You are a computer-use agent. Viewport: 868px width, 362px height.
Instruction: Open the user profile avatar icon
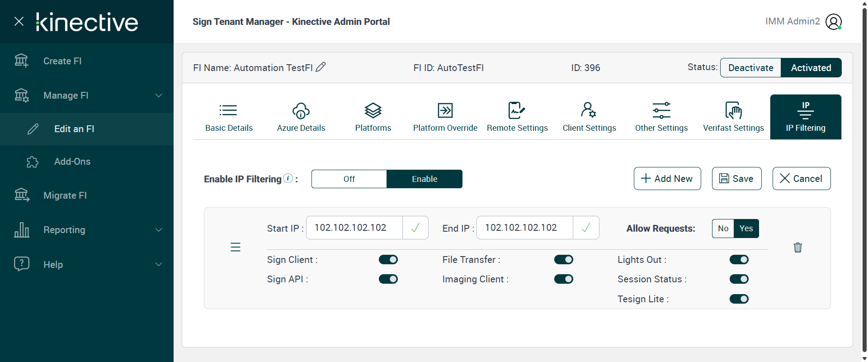[833, 22]
